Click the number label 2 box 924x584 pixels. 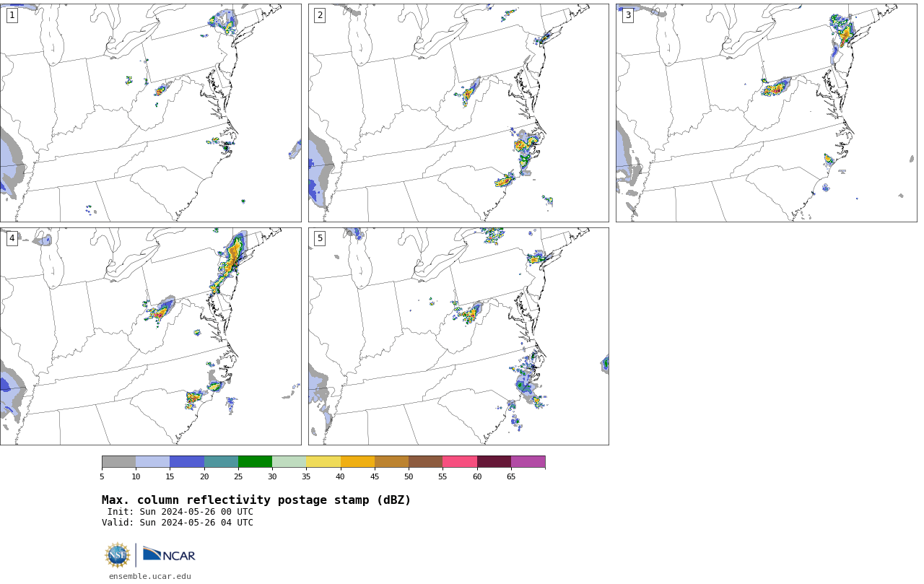click(320, 15)
